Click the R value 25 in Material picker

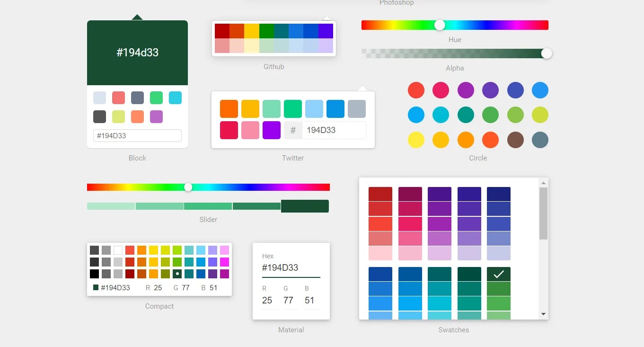point(269,300)
